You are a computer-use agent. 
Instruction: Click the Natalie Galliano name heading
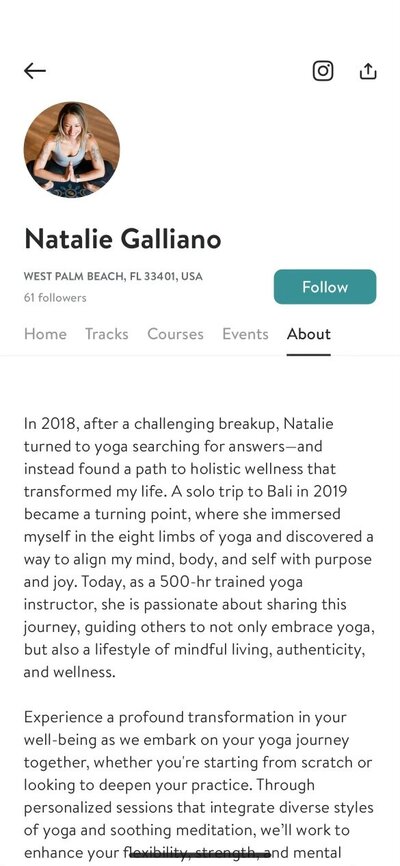click(x=123, y=239)
